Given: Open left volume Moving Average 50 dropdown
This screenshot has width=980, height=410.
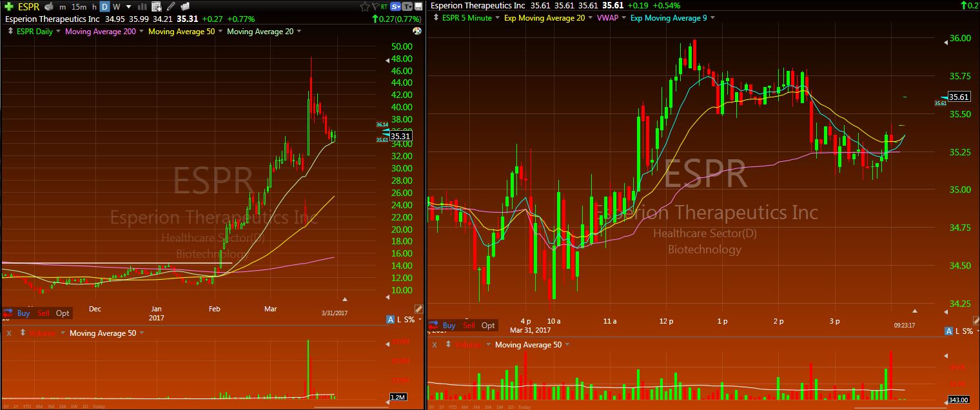Looking at the screenshot, I should [141, 333].
